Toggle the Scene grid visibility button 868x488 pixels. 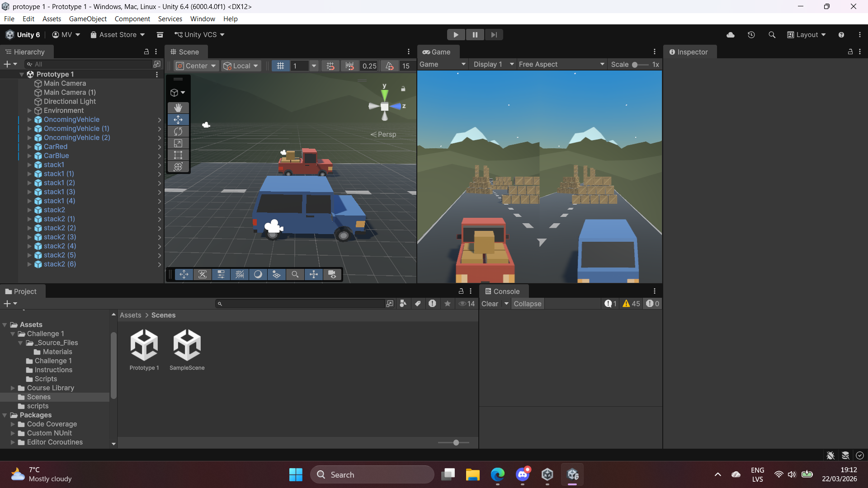click(280, 66)
